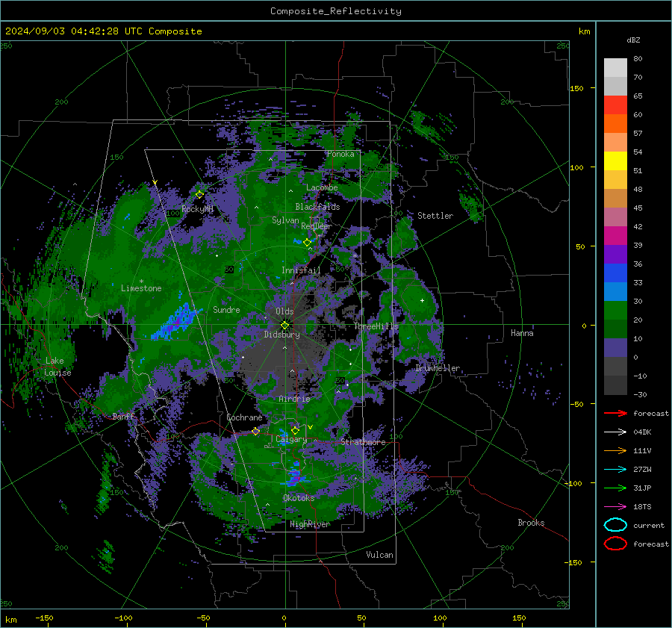Screen dimensions: 672x628
Task: Click the yellow diamond at radar center near Didsbury
Action: click(x=284, y=326)
